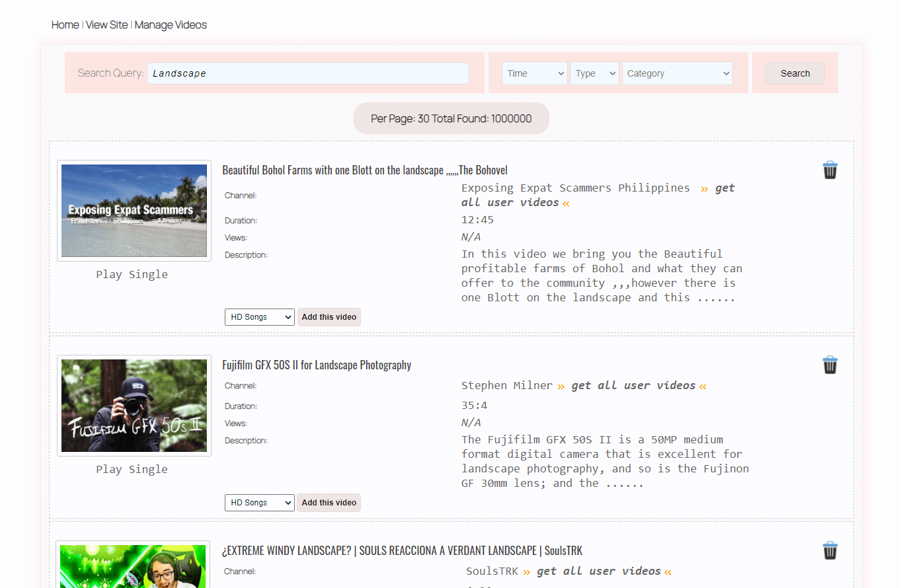
Task: Click inside the Search Query field
Action: coord(307,73)
